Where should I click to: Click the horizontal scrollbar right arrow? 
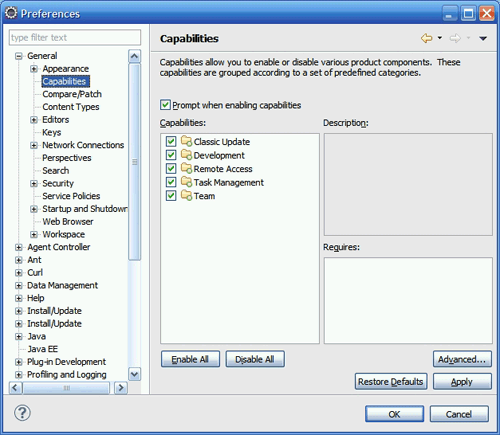click(x=121, y=388)
